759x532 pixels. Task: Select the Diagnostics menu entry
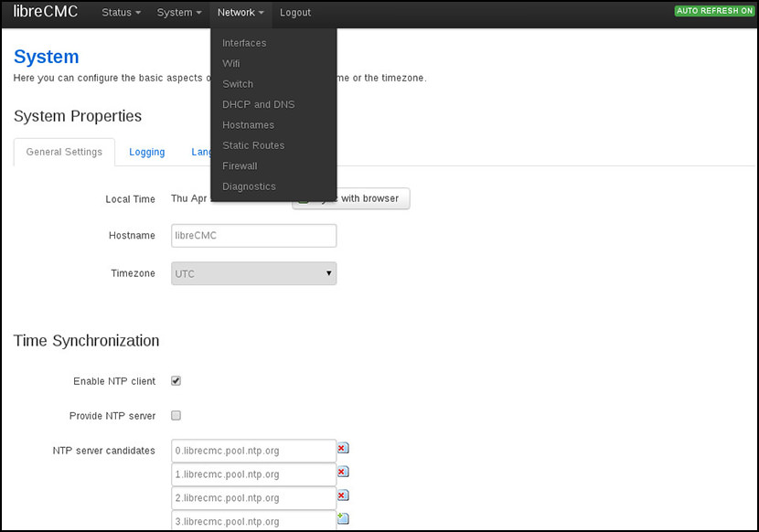(249, 186)
